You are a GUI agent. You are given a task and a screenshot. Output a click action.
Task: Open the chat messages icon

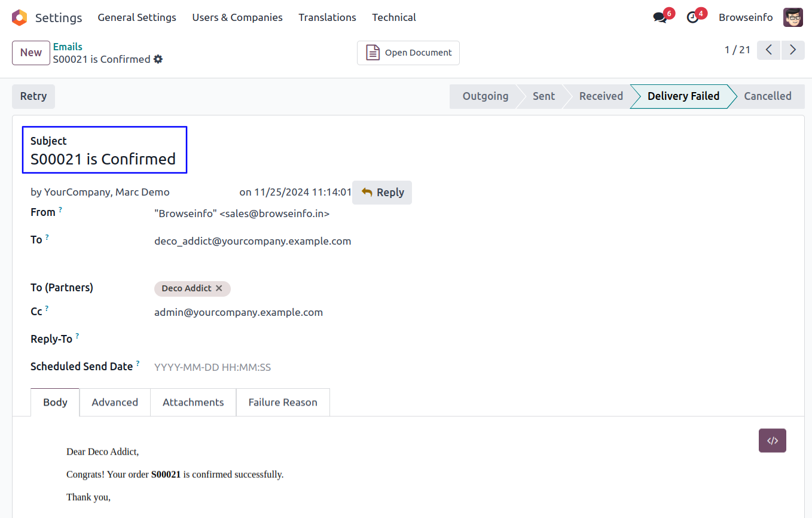pyautogui.click(x=660, y=17)
